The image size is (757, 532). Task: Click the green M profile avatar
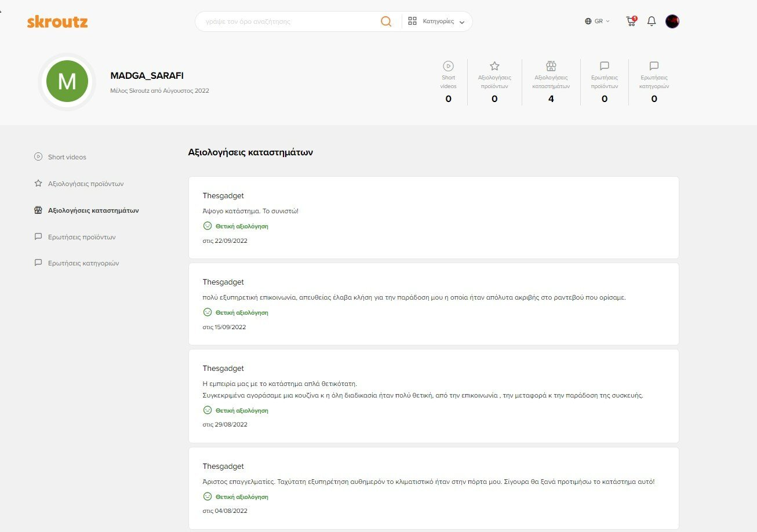click(67, 81)
